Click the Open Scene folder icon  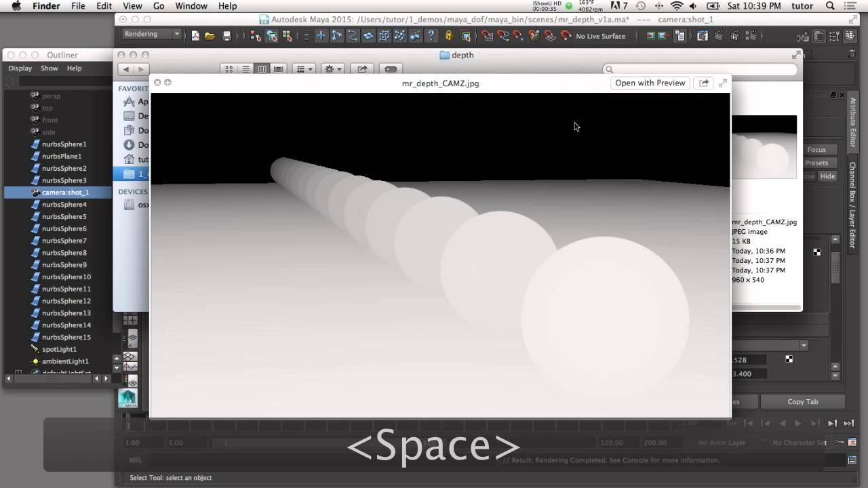click(x=210, y=36)
